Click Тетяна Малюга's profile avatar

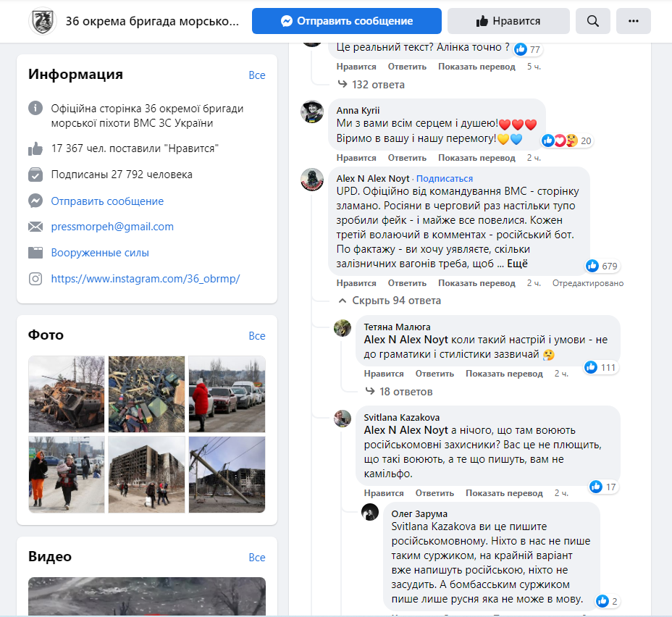coord(343,328)
